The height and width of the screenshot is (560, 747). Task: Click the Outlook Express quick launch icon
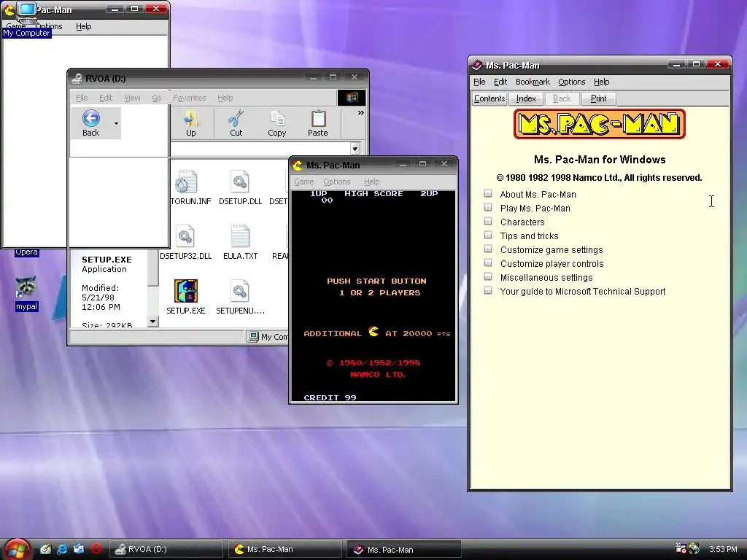79,549
